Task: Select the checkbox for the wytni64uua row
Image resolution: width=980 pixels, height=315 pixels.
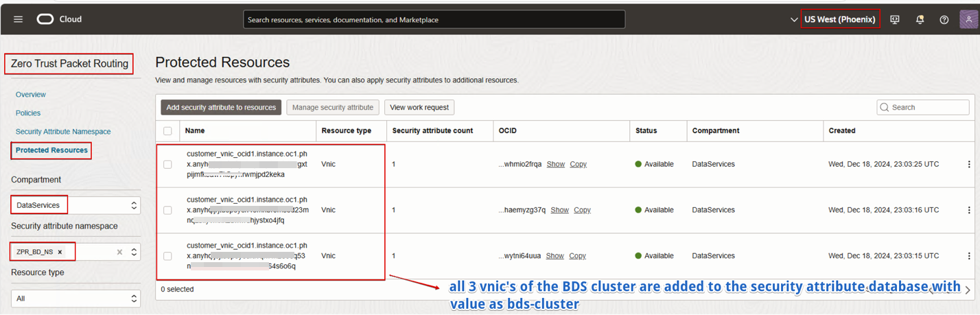Action: [167, 256]
